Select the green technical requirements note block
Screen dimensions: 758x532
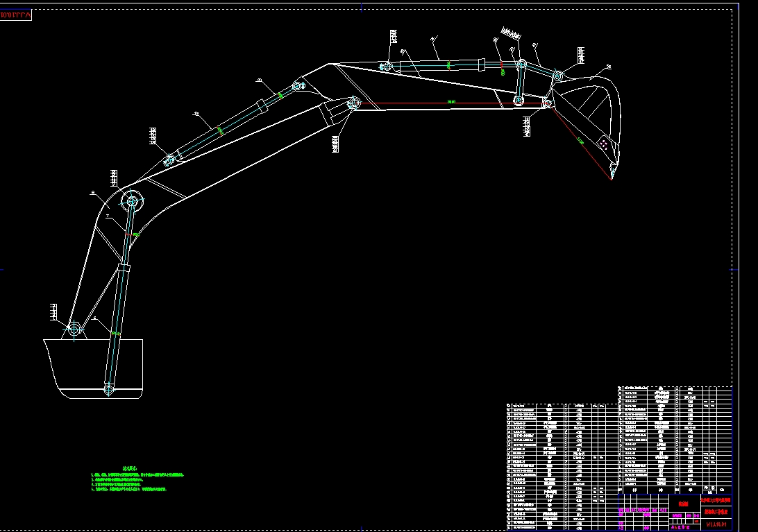click(137, 479)
